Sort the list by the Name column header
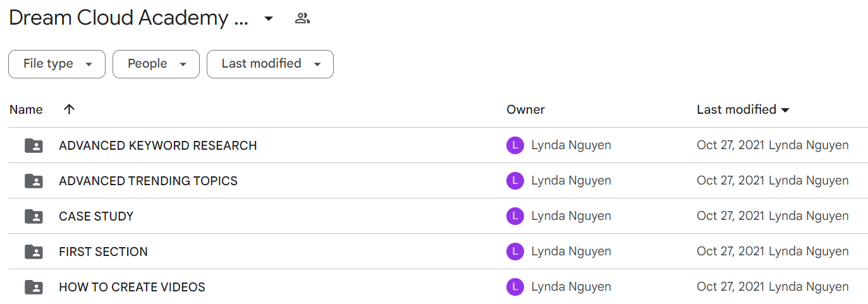The width and height of the screenshot is (868, 304). pos(26,110)
